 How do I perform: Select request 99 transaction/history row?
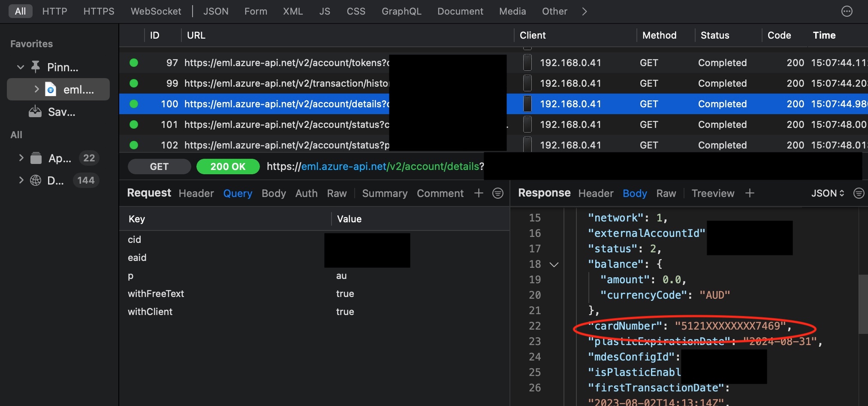coord(493,83)
